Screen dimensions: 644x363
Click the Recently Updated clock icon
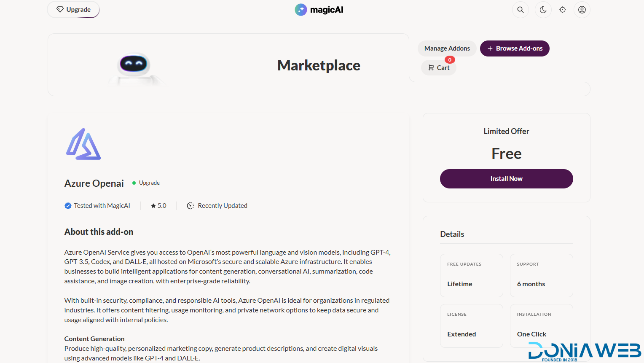191,206
